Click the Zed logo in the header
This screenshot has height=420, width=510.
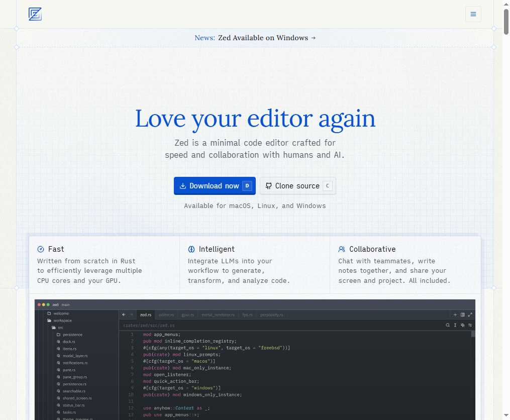35,14
